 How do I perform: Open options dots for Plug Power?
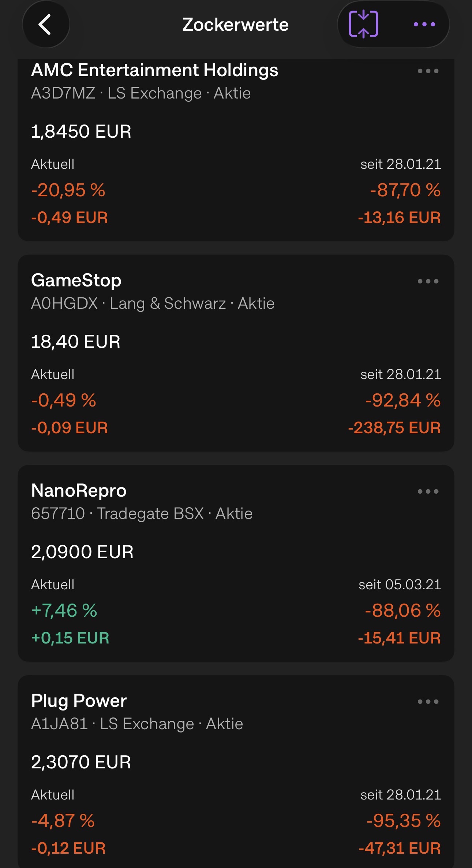tap(428, 702)
